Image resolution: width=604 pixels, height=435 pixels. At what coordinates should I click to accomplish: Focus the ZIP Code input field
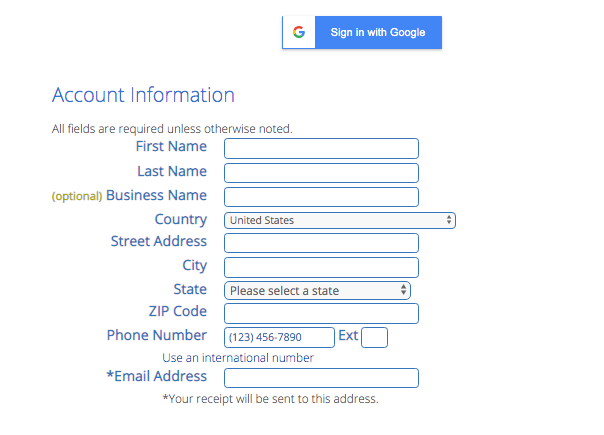click(x=321, y=313)
